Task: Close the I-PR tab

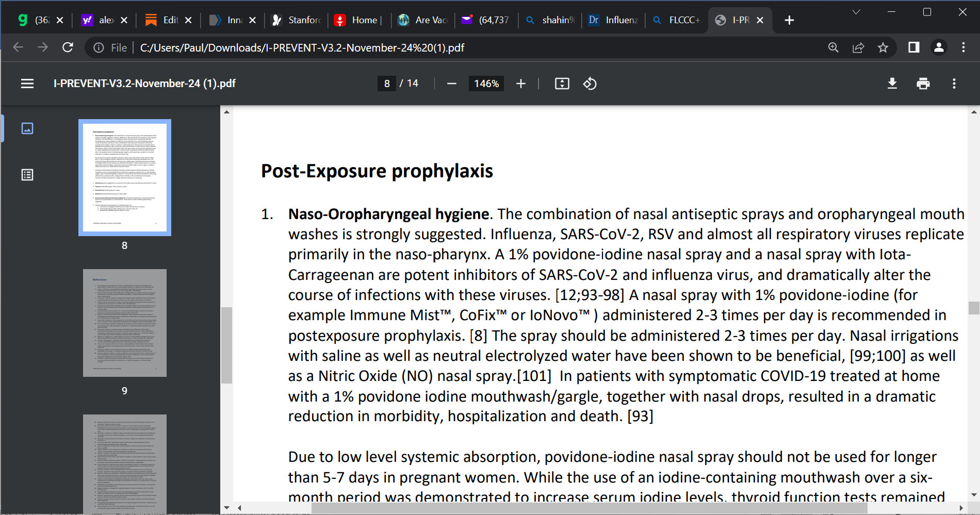Action: click(x=760, y=20)
